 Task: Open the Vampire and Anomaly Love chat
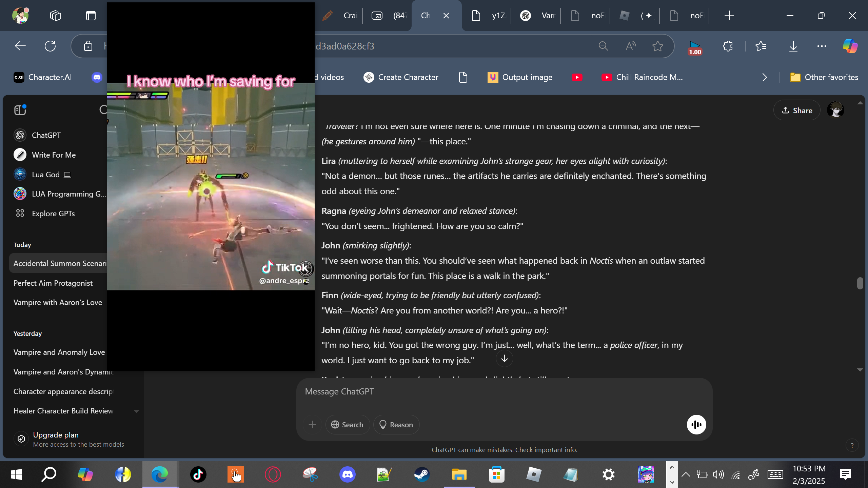[x=59, y=352]
